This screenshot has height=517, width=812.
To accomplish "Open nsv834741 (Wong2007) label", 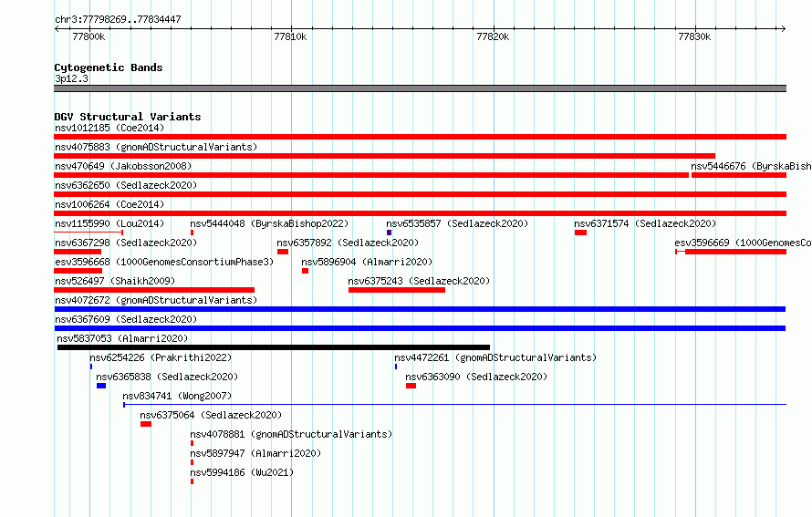I will pyautogui.click(x=177, y=396).
